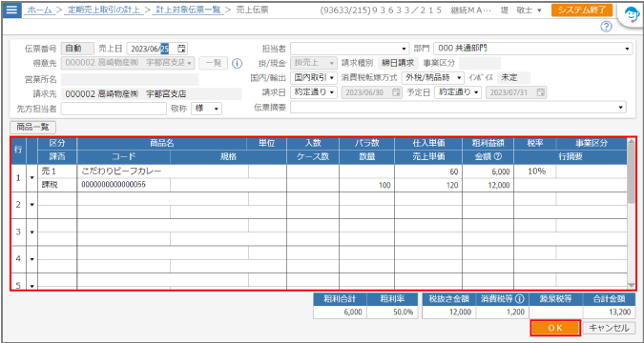Open the 売上日 calendar picker icon
Image resolution: width=644 pixels, height=343 pixels.
[182, 49]
